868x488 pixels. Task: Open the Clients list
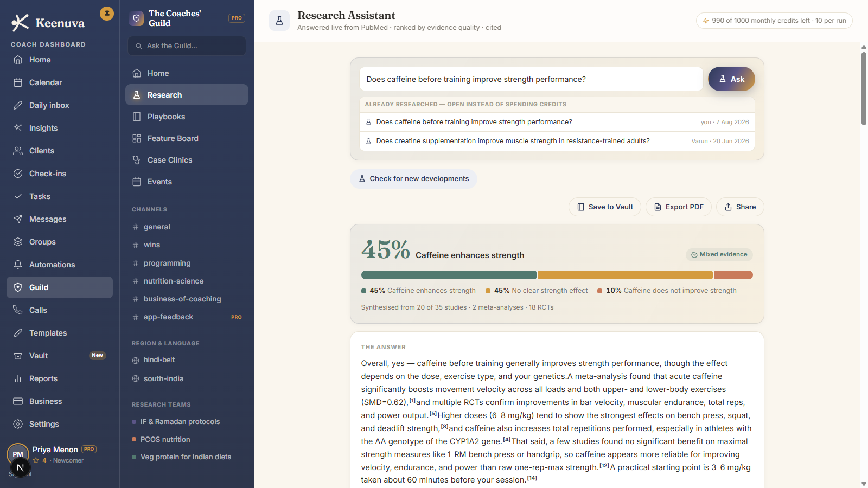(x=60, y=151)
